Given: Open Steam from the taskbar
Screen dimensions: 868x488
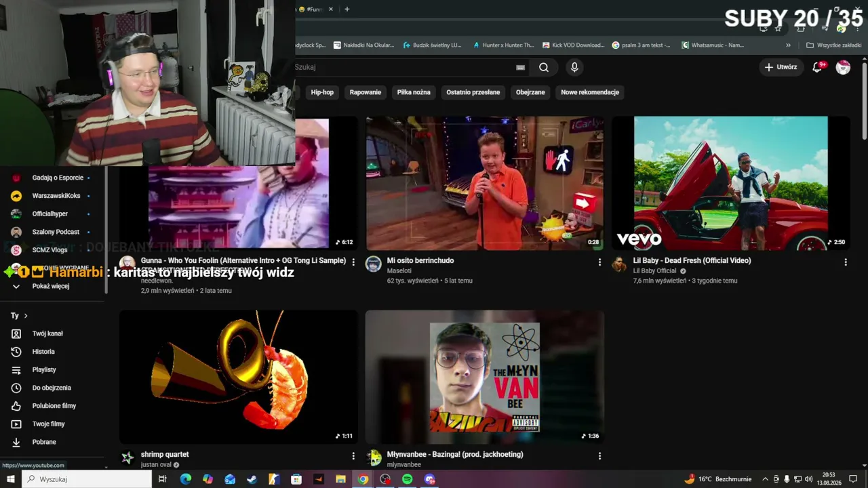Looking at the screenshot, I should pyautogui.click(x=252, y=479).
